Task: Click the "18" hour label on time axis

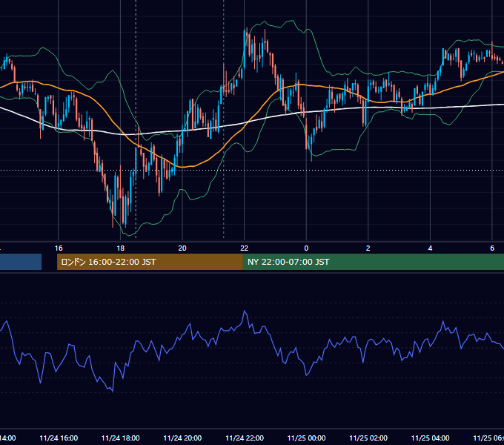Action: tap(121, 248)
